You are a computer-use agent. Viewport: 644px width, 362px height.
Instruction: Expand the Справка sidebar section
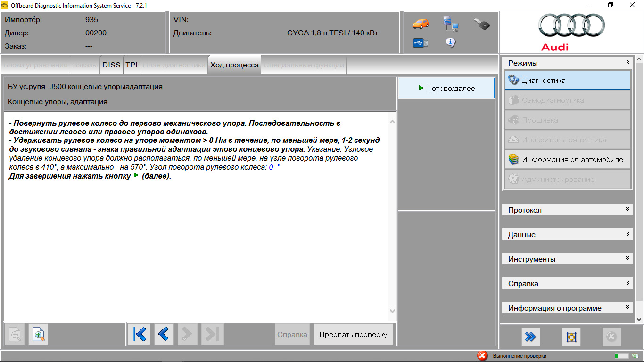point(568,283)
